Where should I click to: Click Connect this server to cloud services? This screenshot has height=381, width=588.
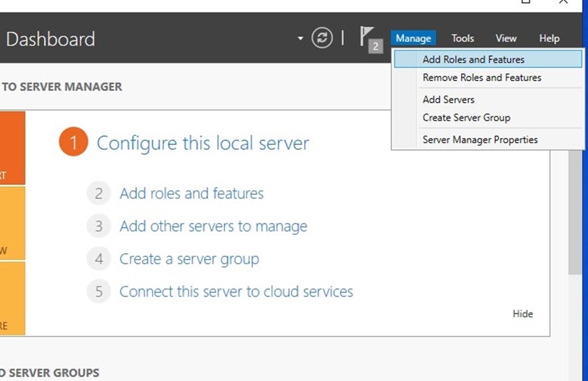(236, 291)
